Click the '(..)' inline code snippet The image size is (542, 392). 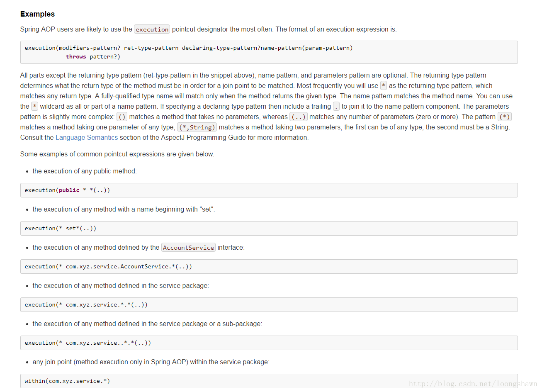click(299, 117)
